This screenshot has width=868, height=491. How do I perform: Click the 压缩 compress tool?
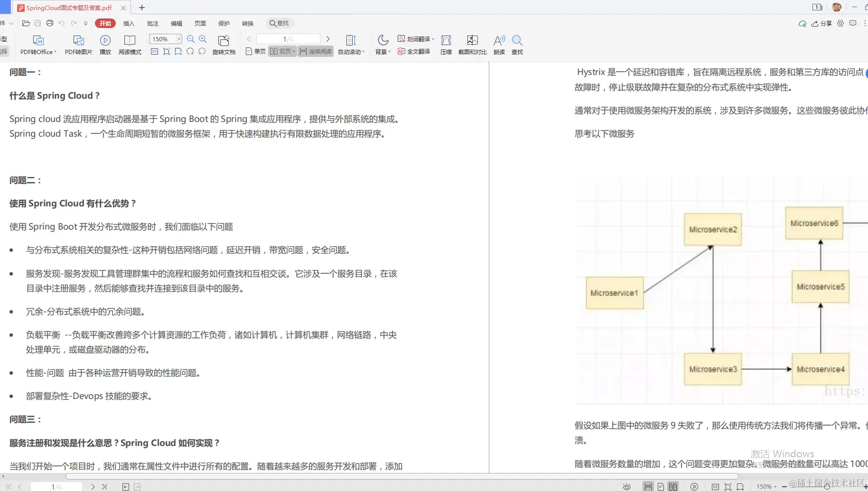pyautogui.click(x=446, y=45)
